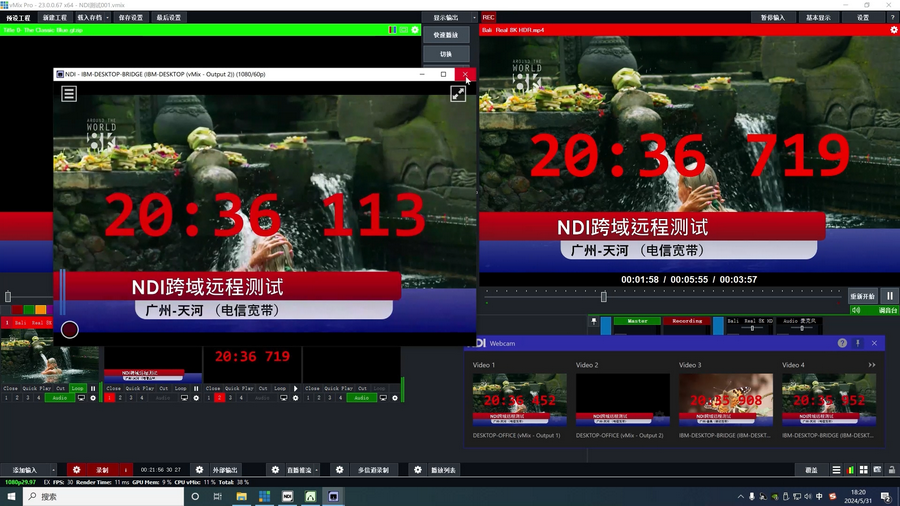Click the help icon in NDI Webcam panel
Viewport: 900px width, 506px height.
842,343
